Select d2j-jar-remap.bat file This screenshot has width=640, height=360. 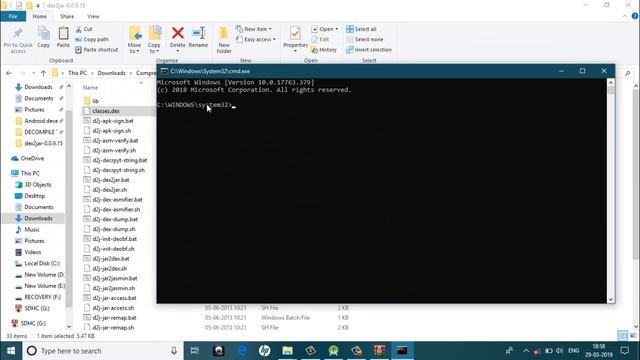click(114, 318)
